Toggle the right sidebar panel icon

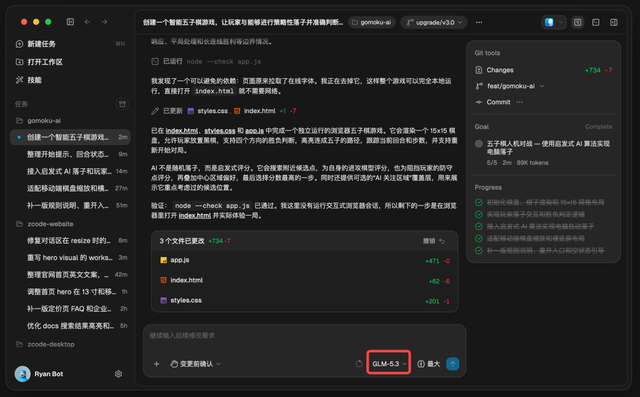pyautogui.click(x=613, y=22)
